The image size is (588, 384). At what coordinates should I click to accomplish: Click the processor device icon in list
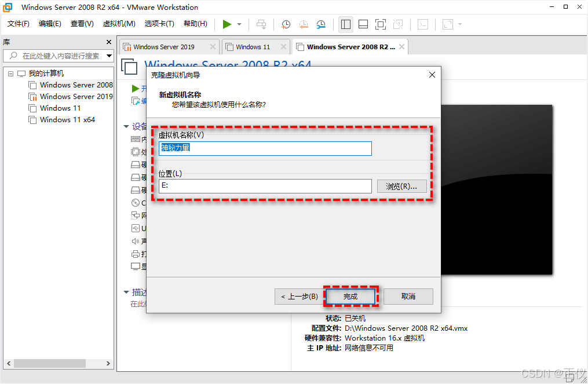[136, 152]
